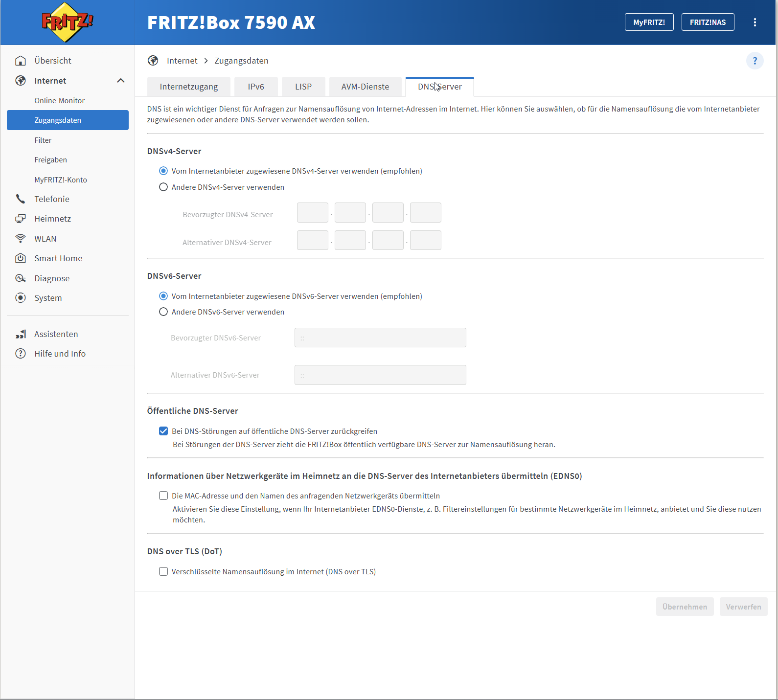Click last octet of alternative DNSv4 server
This screenshot has width=778, height=700.
click(x=426, y=241)
